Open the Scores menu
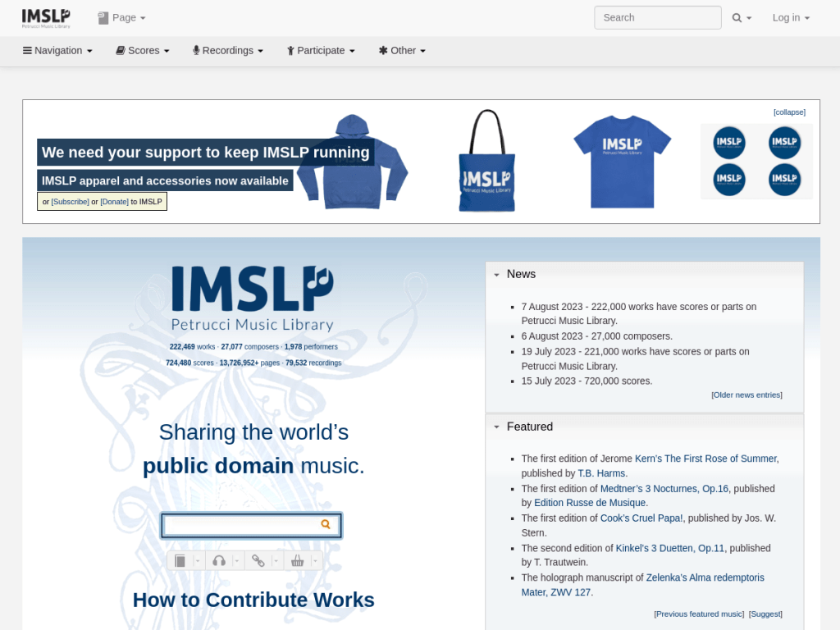The height and width of the screenshot is (630, 840). pyautogui.click(x=143, y=51)
